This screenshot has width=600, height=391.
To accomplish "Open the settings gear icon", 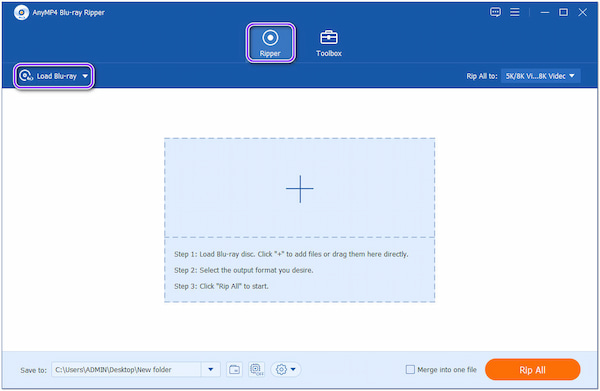I will point(281,370).
